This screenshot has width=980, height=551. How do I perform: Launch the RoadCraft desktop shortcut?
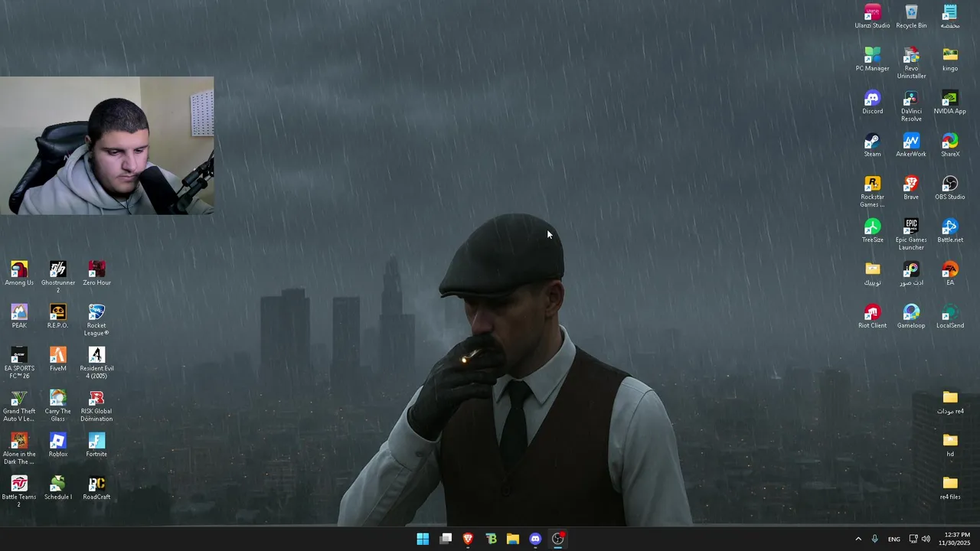pos(96,487)
